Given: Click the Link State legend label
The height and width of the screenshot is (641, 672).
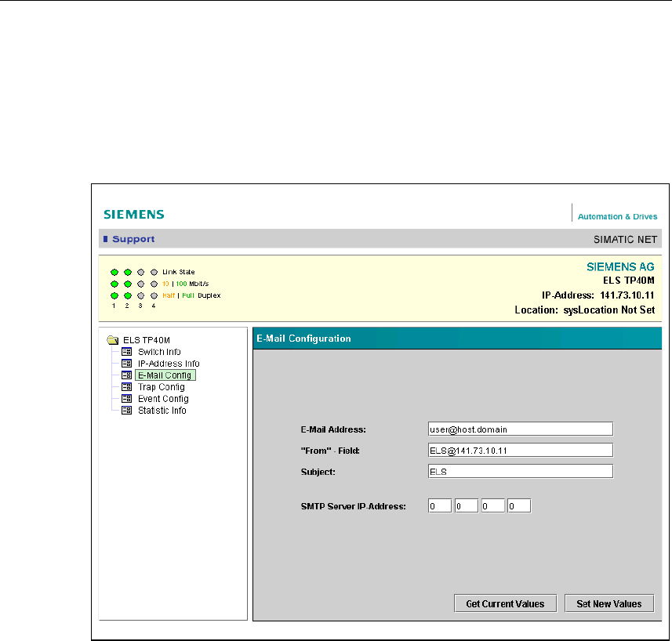Looking at the screenshot, I should [179, 272].
